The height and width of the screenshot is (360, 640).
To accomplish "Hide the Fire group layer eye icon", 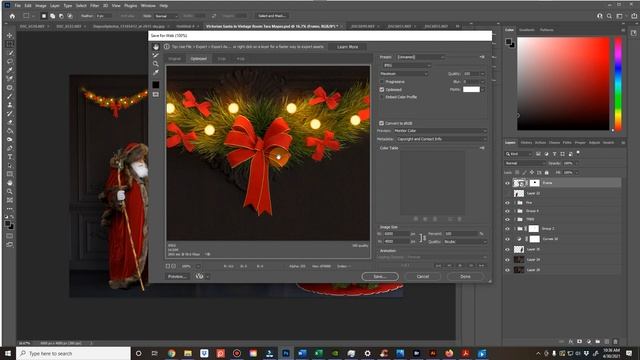I will 507,202.
